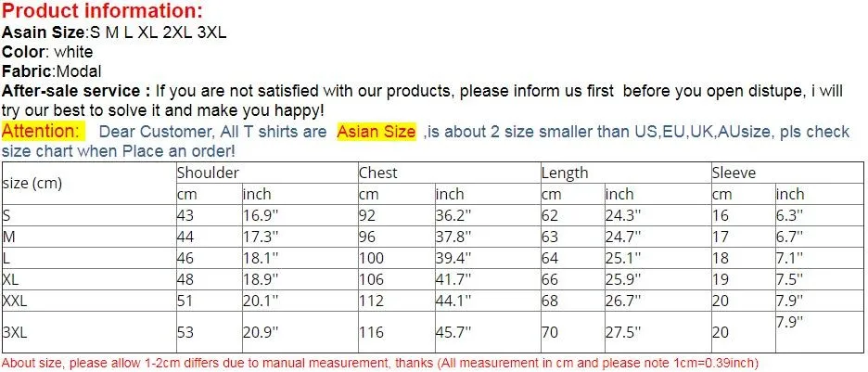868x372 pixels.
Task: Click the 27.5" length cell for 3XL
Action: [623, 332]
